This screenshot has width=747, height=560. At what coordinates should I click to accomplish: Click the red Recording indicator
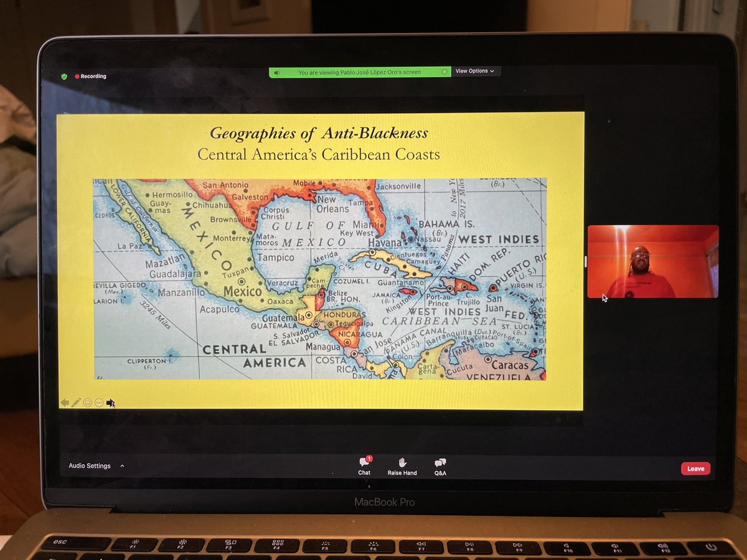[91, 77]
